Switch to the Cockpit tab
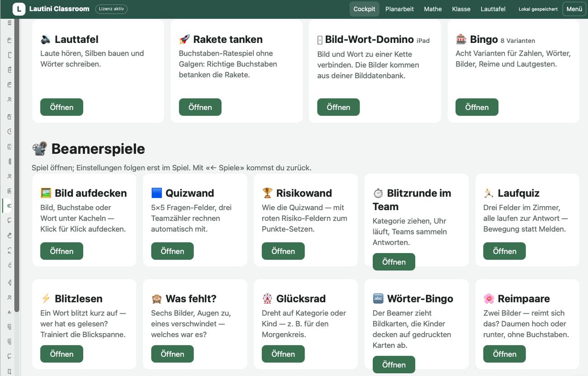Viewport: 588px width, 376px height. [365, 9]
